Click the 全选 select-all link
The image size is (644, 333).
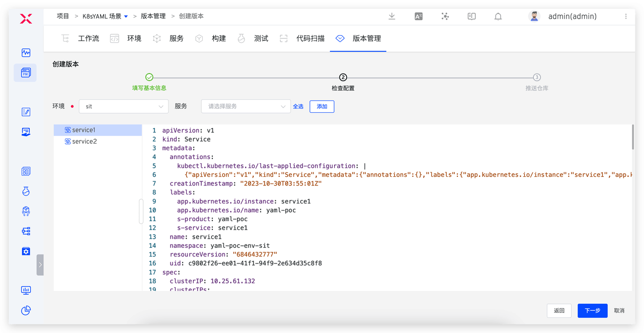298,106
